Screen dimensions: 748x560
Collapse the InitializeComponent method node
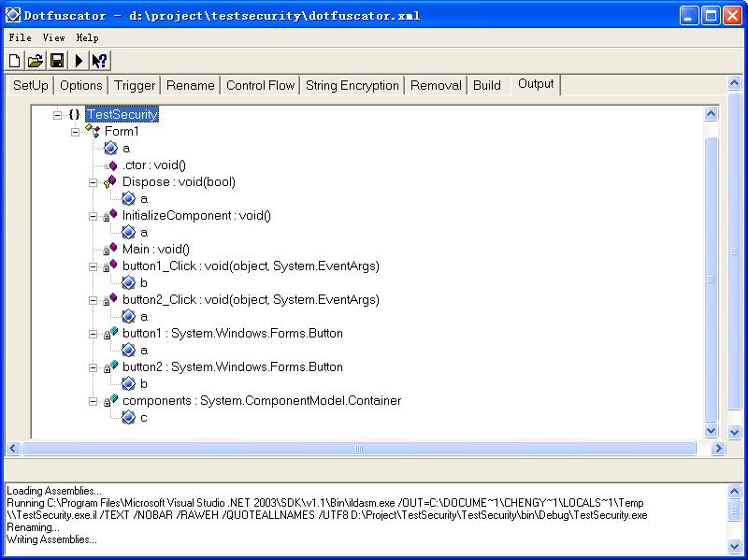pyautogui.click(x=93, y=216)
